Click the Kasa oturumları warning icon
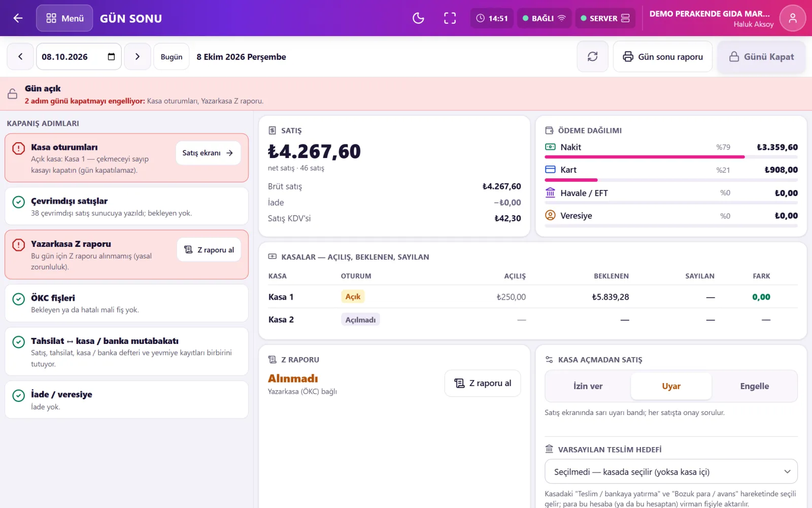 (x=19, y=148)
